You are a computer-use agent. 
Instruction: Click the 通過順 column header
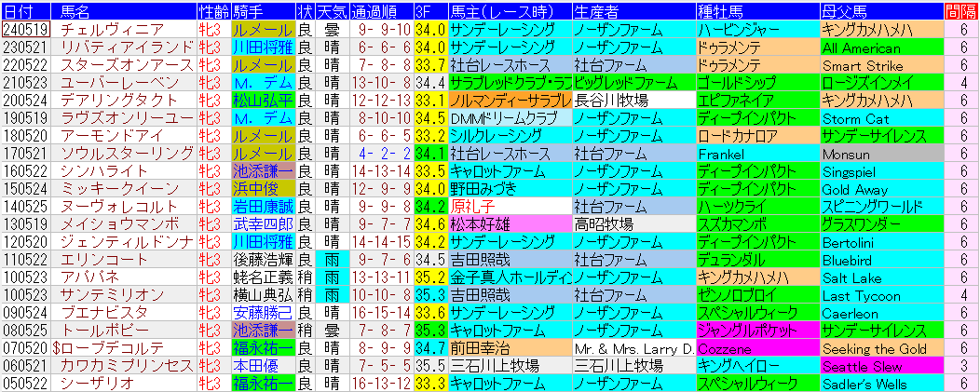(381, 12)
